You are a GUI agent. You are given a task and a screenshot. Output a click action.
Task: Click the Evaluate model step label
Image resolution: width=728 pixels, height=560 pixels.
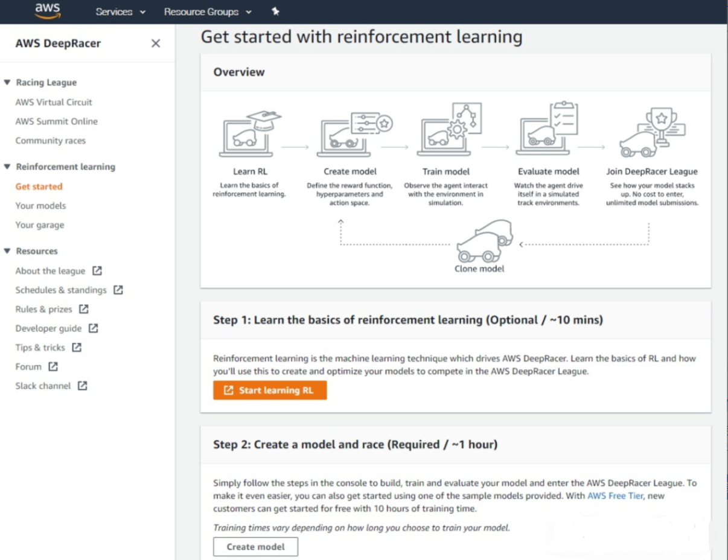click(x=548, y=171)
